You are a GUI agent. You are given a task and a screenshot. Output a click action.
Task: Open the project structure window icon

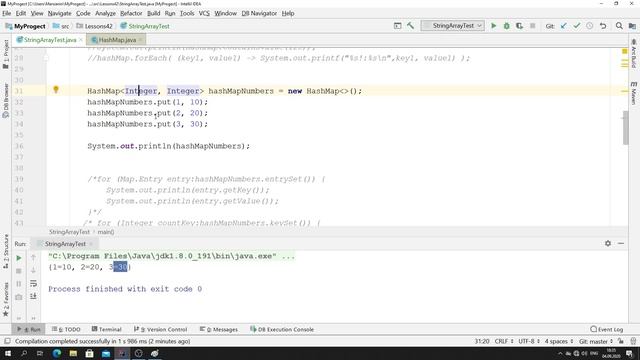tap(632, 26)
